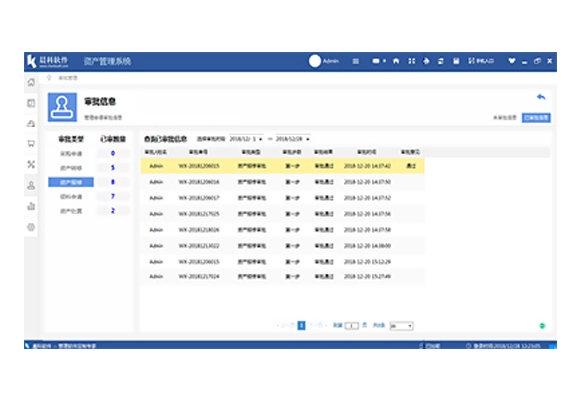Expand the small arrow next to the message icon
Screen dimensions: 580x400
pyautogui.click(x=385, y=61)
